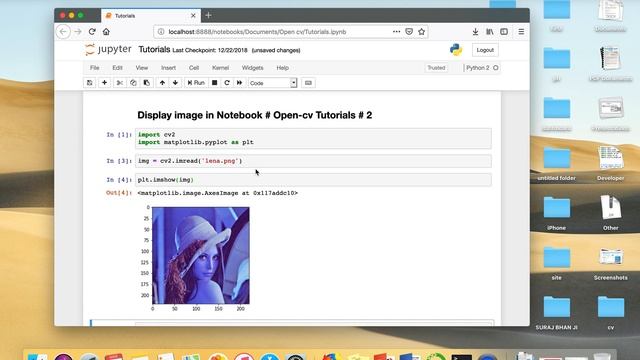
Task: Click the Developer desktop file
Action: pos(611,164)
